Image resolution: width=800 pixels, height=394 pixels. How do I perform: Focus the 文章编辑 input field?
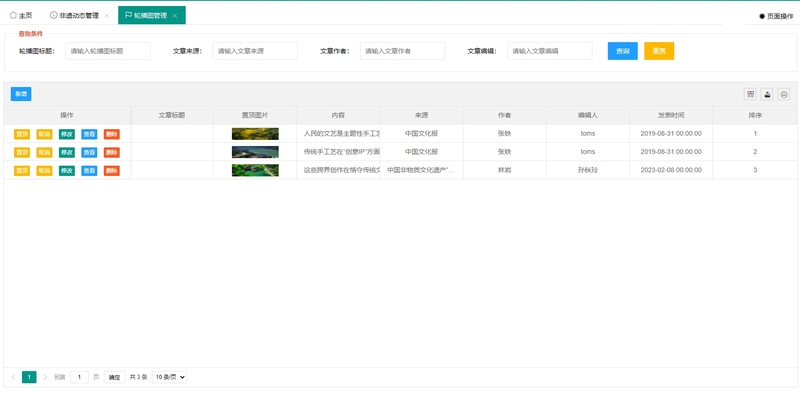tap(549, 51)
